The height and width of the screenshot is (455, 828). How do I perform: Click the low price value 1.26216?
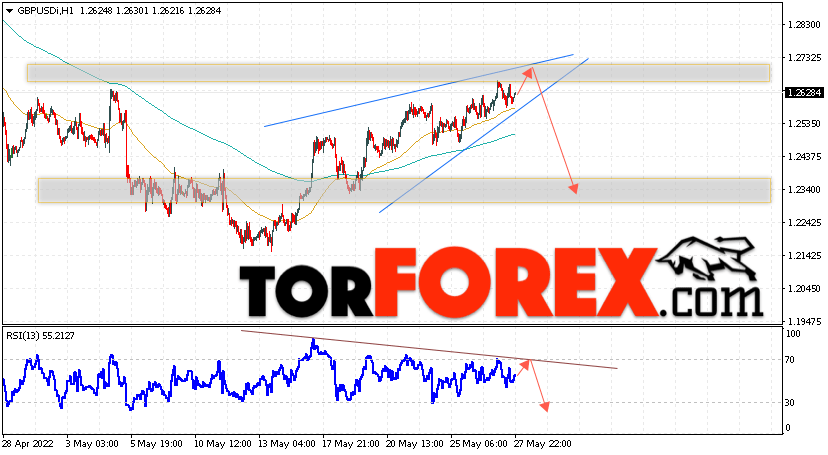pyautogui.click(x=167, y=11)
